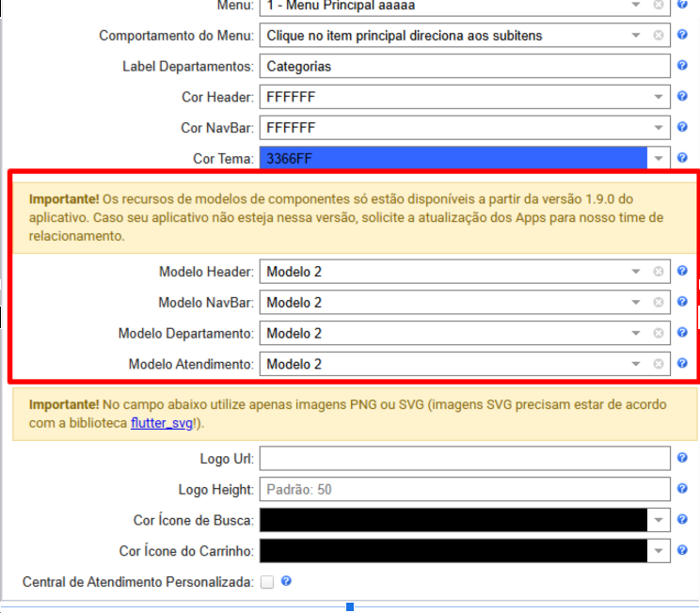Expand the Modelo Header dropdown

pos(636,272)
